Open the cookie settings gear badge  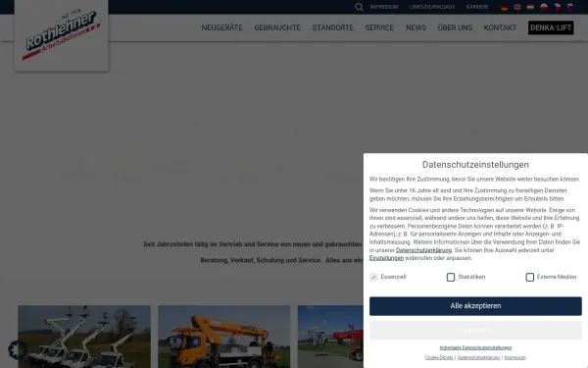pyautogui.click(x=17, y=350)
